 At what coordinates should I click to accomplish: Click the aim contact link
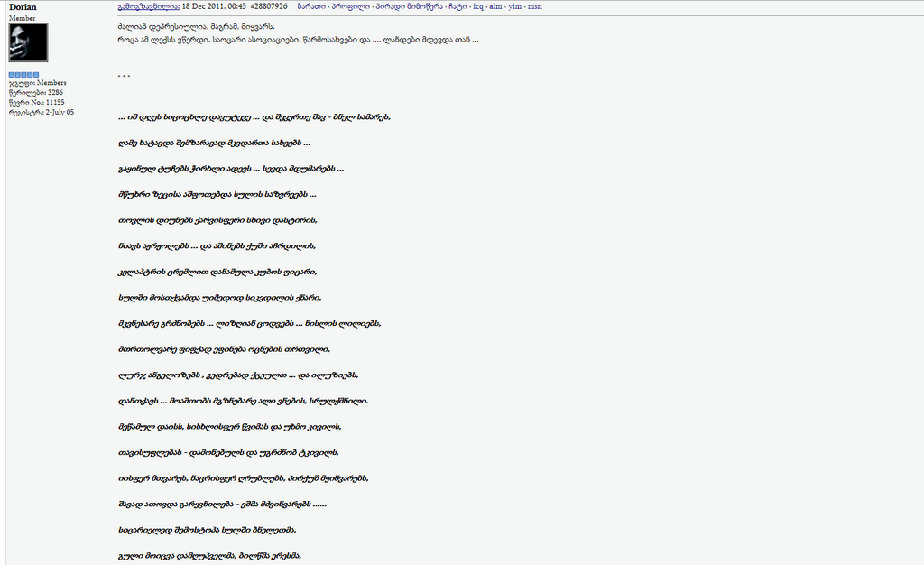[495, 6]
